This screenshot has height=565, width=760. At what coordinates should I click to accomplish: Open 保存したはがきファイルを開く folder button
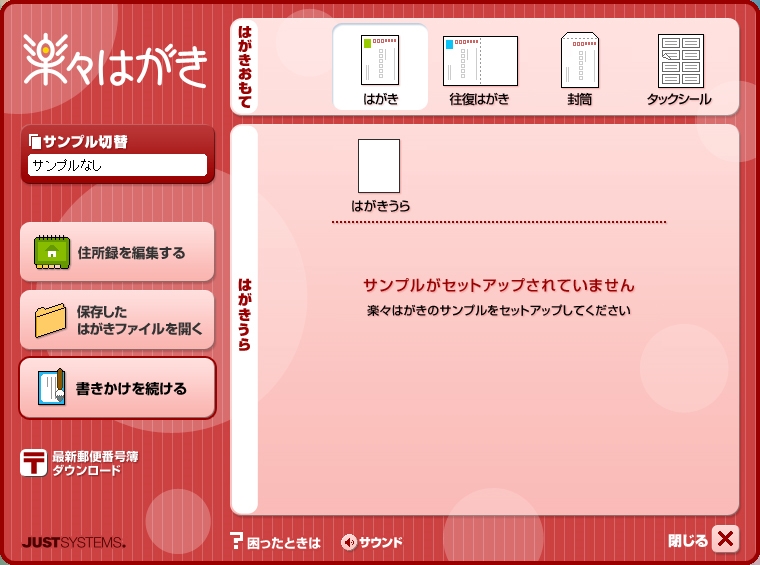pos(117,320)
